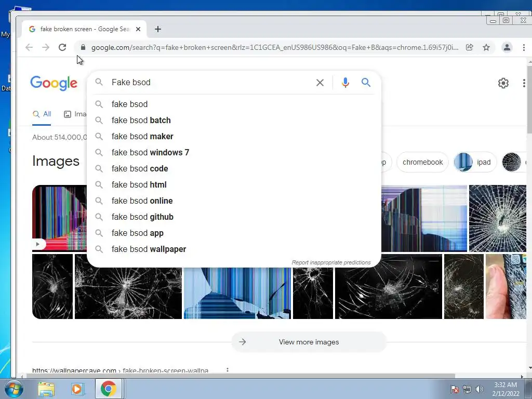This screenshot has width=532, height=399.
Task: Click the horizontal scrollbar at the bottom
Action: pos(241,376)
